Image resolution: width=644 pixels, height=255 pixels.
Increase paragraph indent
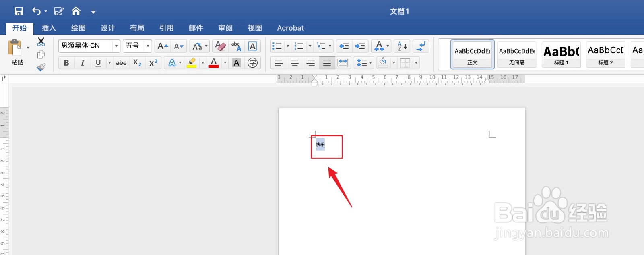360,46
